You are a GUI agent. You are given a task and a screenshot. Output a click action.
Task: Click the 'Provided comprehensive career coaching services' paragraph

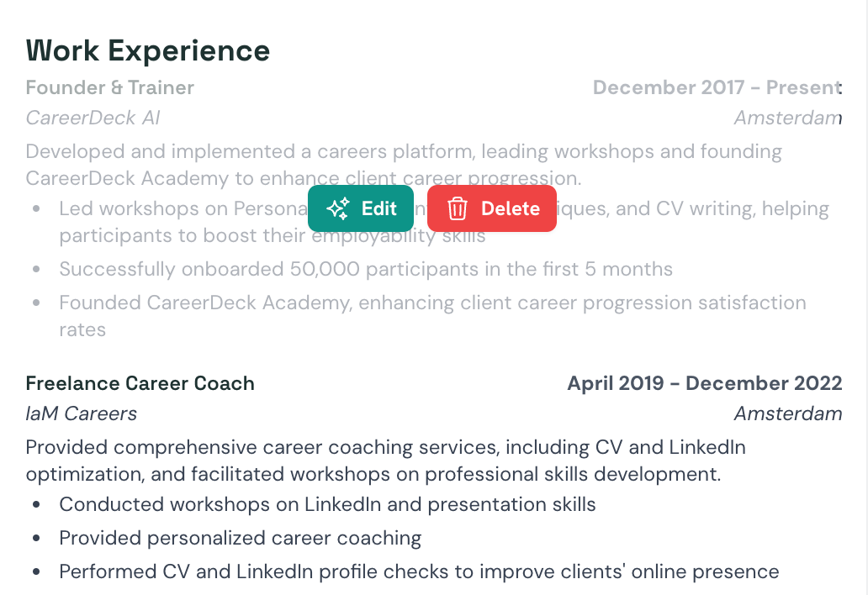[x=385, y=461]
